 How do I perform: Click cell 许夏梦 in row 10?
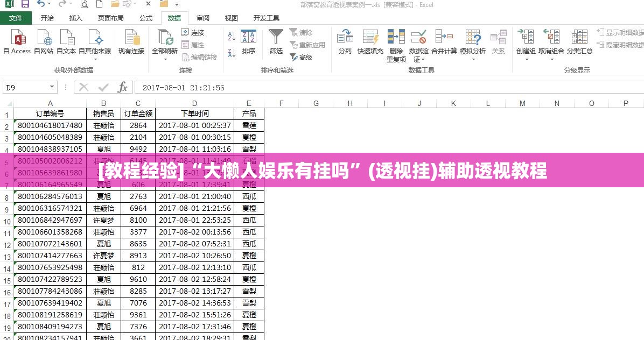click(103, 220)
